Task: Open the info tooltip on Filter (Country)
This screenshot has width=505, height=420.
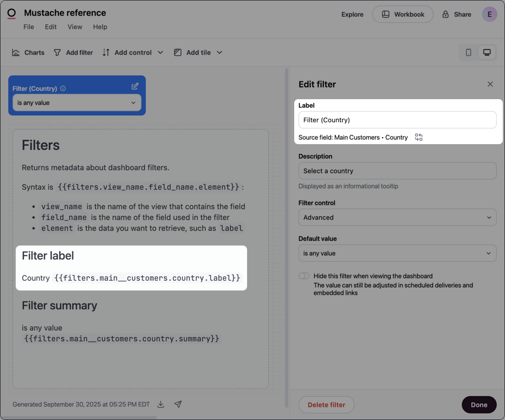Action: pyautogui.click(x=63, y=88)
